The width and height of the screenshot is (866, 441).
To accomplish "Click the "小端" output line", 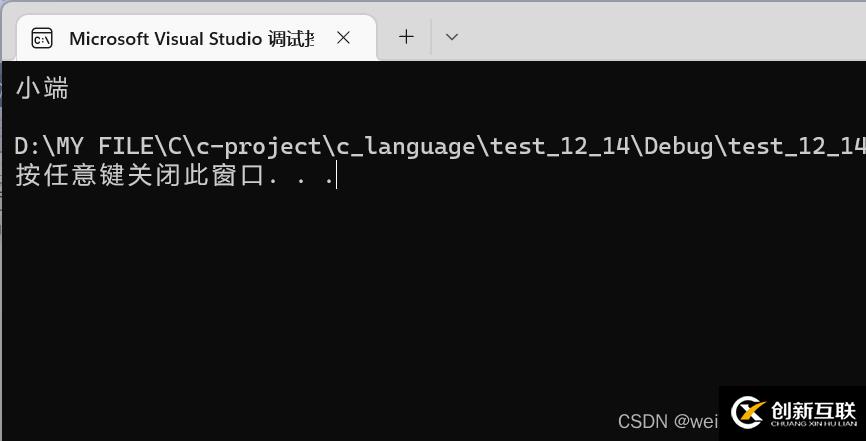I will click(x=42, y=89).
